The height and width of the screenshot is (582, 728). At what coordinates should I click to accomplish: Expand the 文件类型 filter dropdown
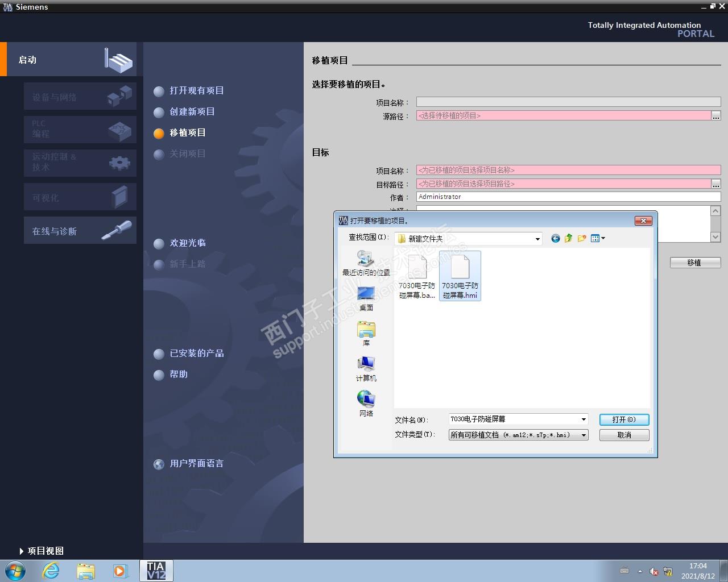(x=584, y=435)
